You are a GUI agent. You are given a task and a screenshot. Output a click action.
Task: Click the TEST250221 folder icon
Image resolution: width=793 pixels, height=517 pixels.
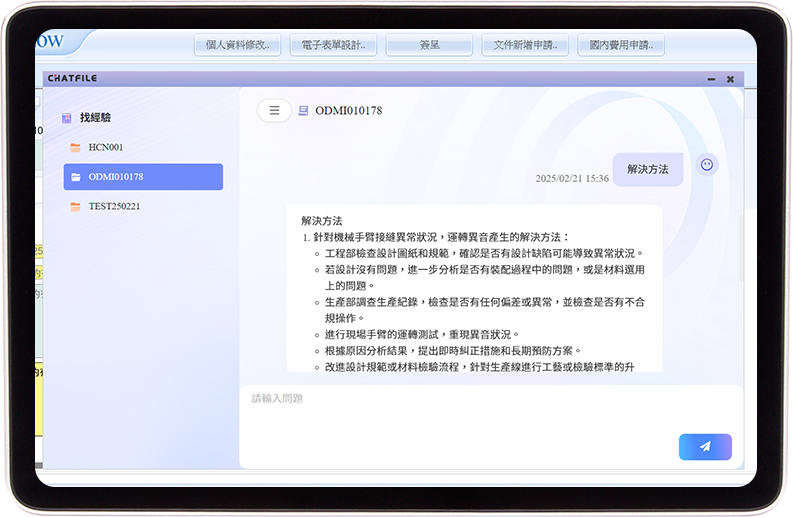click(x=75, y=207)
